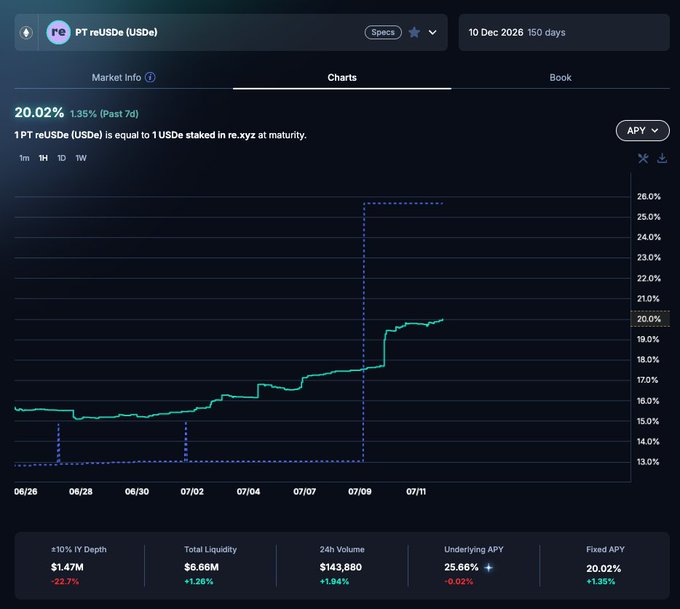Switch to the Book tab
The height and width of the screenshot is (609, 680).
coord(560,77)
